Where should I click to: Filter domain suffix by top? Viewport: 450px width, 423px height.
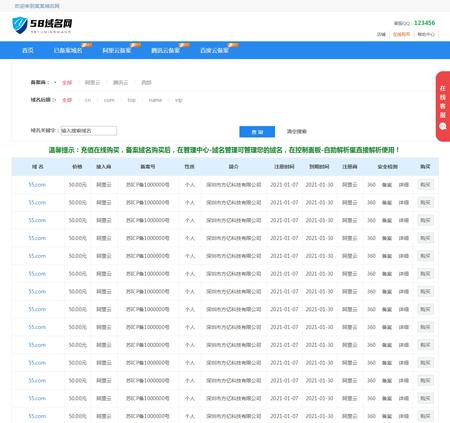[132, 100]
